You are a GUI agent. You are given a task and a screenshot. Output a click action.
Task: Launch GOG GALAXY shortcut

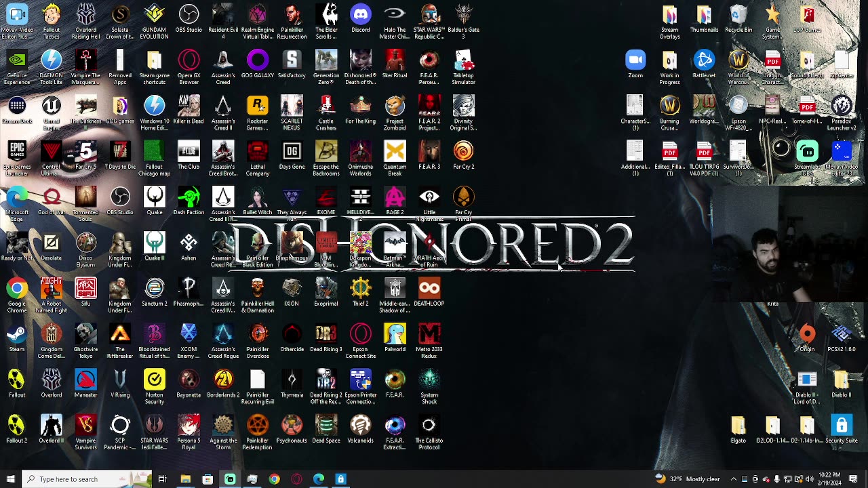click(x=257, y=64)
